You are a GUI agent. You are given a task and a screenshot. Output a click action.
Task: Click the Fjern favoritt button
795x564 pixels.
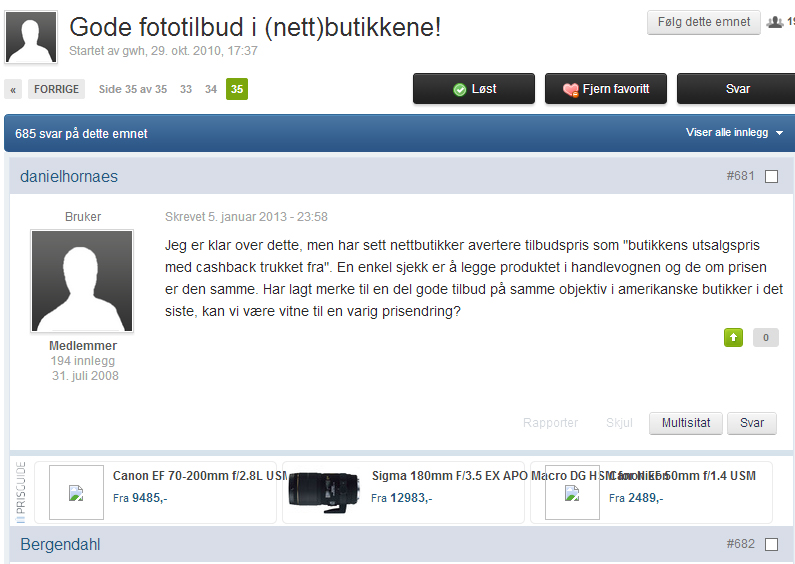tap(606, 89)
